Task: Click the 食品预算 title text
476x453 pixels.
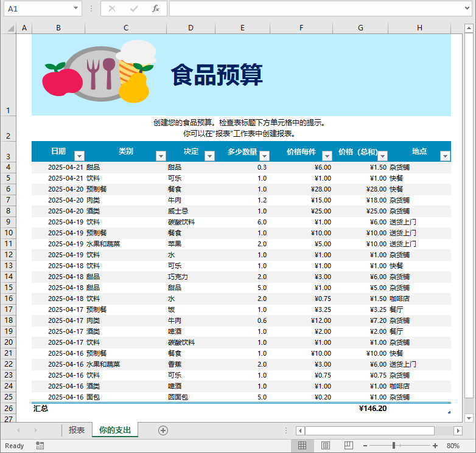Action: pyautogui.click(x=217, y=75)
